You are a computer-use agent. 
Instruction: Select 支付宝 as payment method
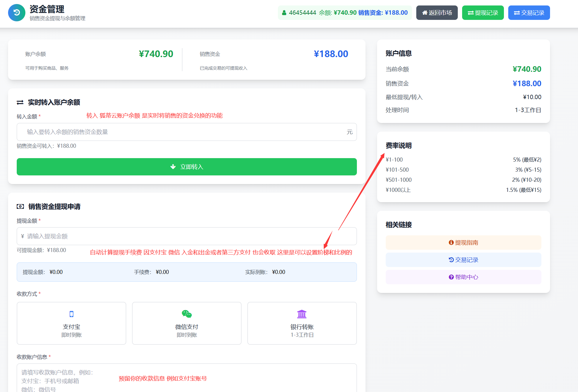[71, 323]
